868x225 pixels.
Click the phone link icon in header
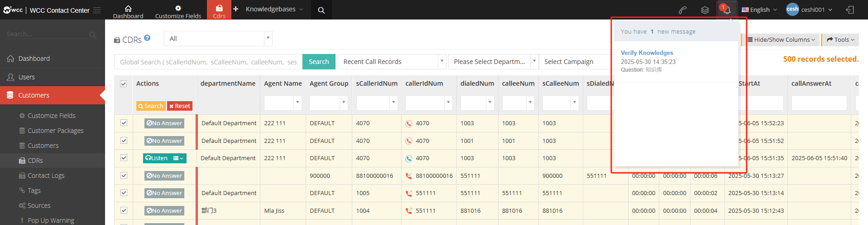tap(682, 10)
